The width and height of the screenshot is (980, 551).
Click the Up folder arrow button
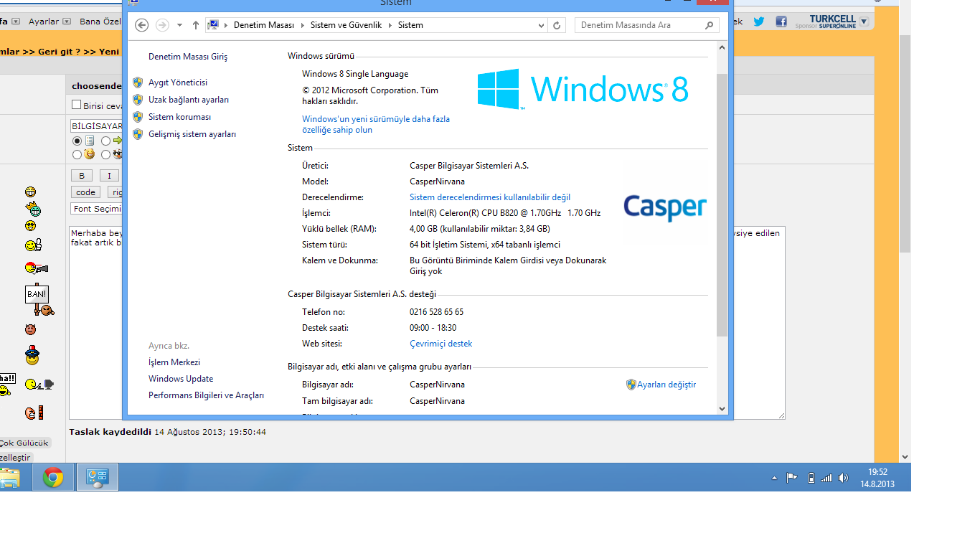click(196, 25)
